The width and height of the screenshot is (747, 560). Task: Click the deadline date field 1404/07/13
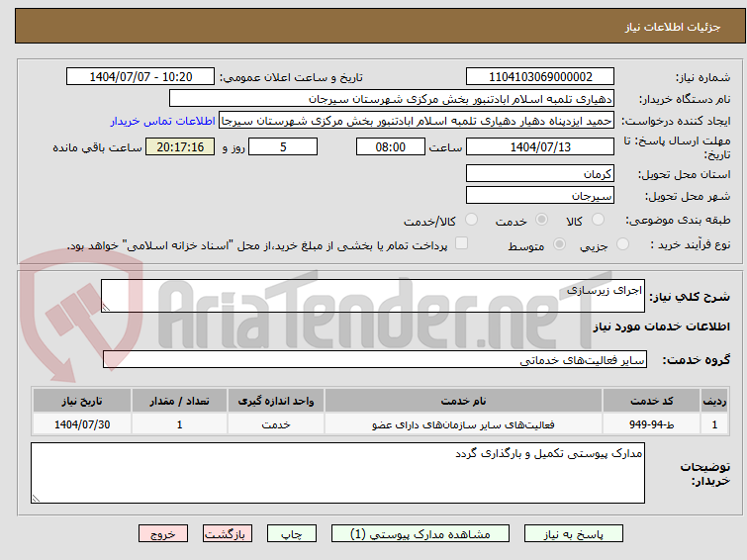tap(540, 146)
